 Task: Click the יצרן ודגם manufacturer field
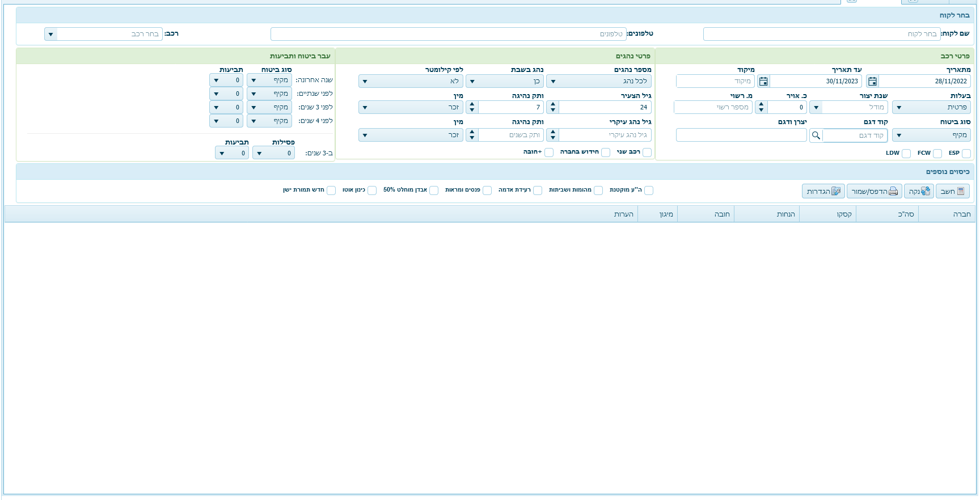(x=741, y=135)
